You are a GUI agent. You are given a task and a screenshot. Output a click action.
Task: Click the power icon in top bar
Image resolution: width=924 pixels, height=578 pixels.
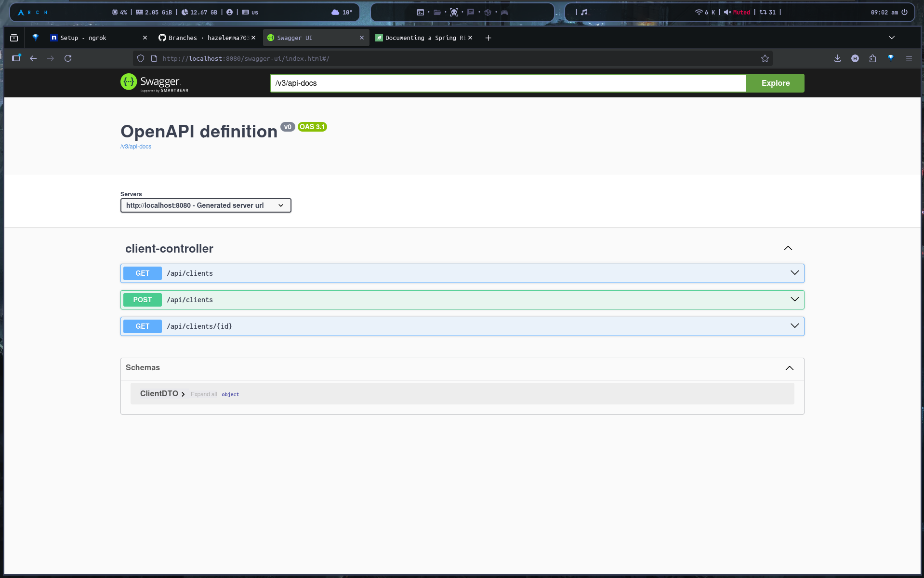point(904,13)
